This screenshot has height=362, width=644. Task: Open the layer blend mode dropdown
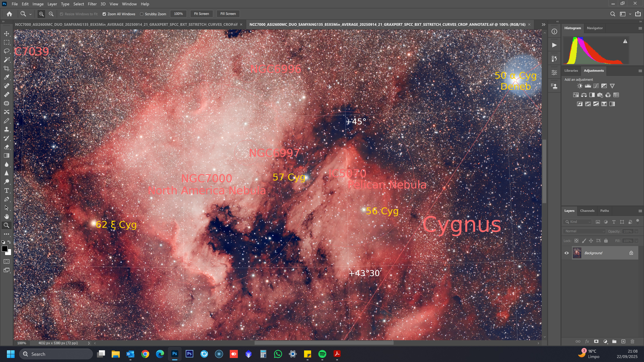pos(584,231)
